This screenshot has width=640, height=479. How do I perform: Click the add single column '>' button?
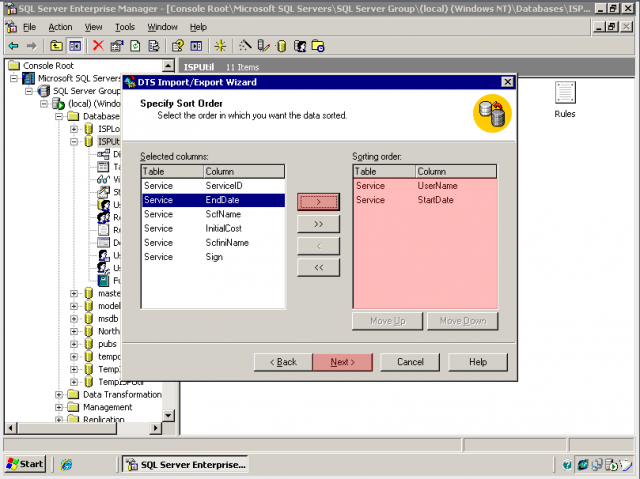[x=318, y=201]
